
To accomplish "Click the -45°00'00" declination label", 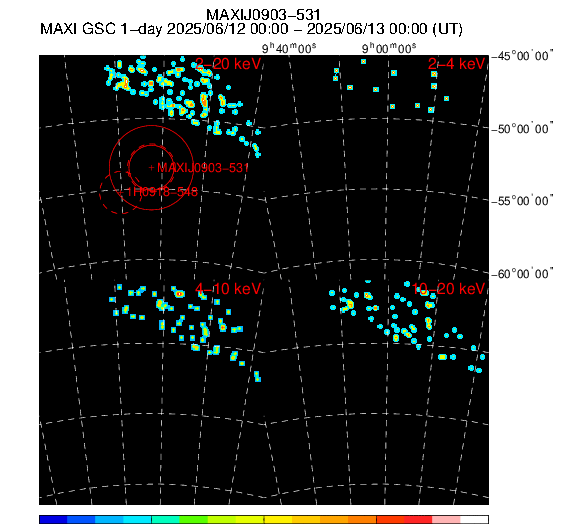I will (x=522, y=56).
